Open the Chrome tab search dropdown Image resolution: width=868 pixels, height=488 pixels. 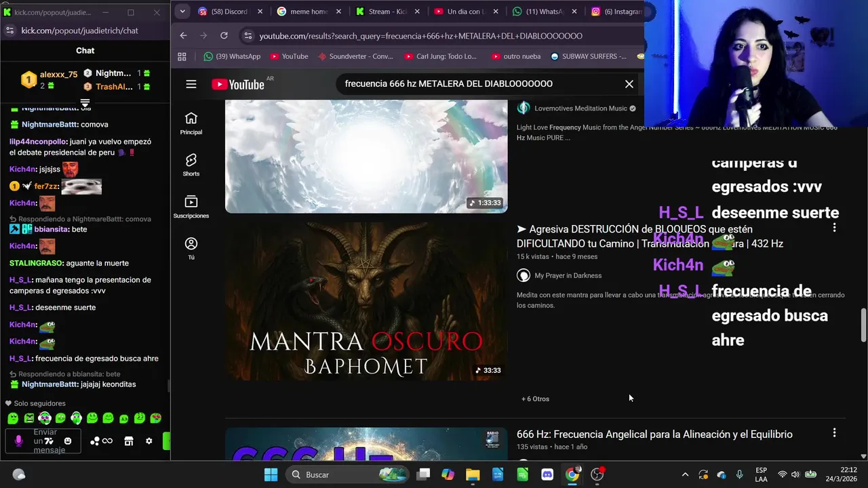point(182,12)
